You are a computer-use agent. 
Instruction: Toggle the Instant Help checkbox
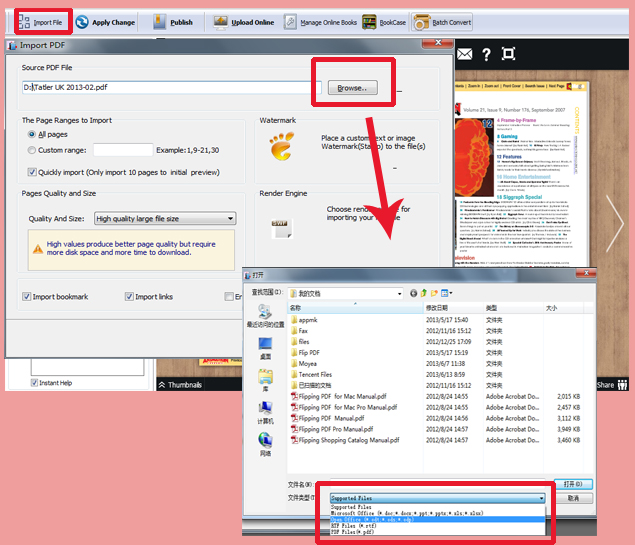[x=34, y=383]
